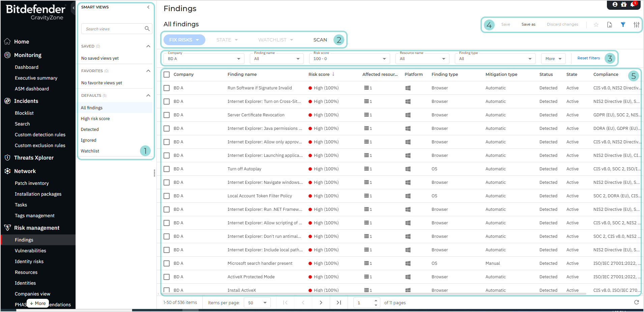Click the Search views input field

pyautogui.click(x=114, y=29)
